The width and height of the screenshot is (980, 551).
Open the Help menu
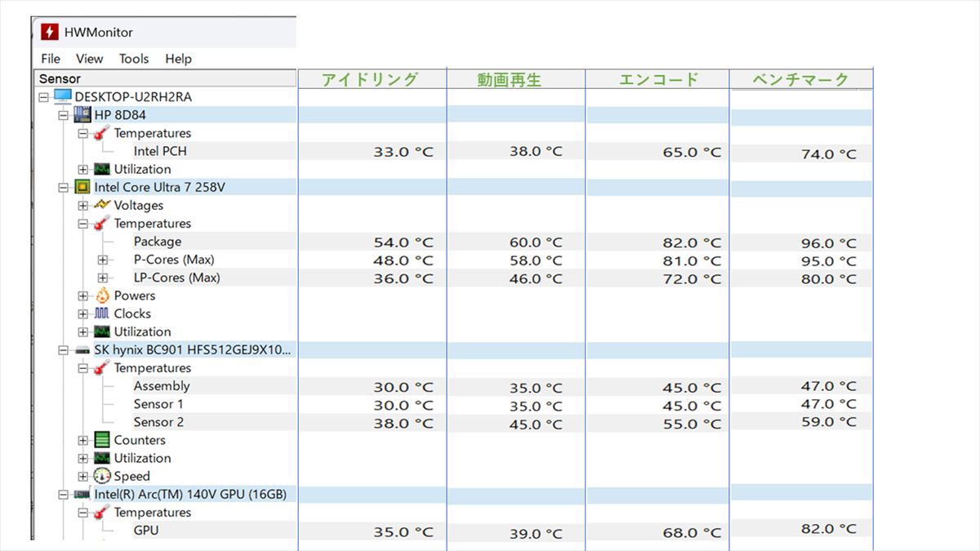click(178, 59)
